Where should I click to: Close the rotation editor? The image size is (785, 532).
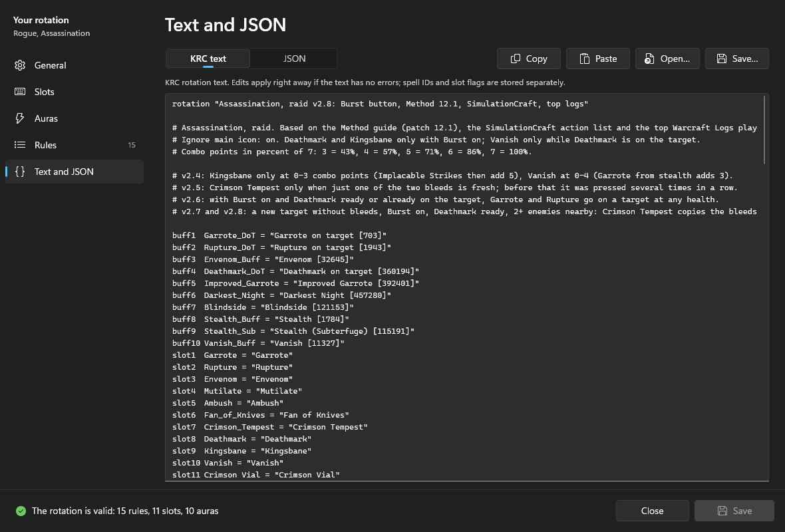653,511
